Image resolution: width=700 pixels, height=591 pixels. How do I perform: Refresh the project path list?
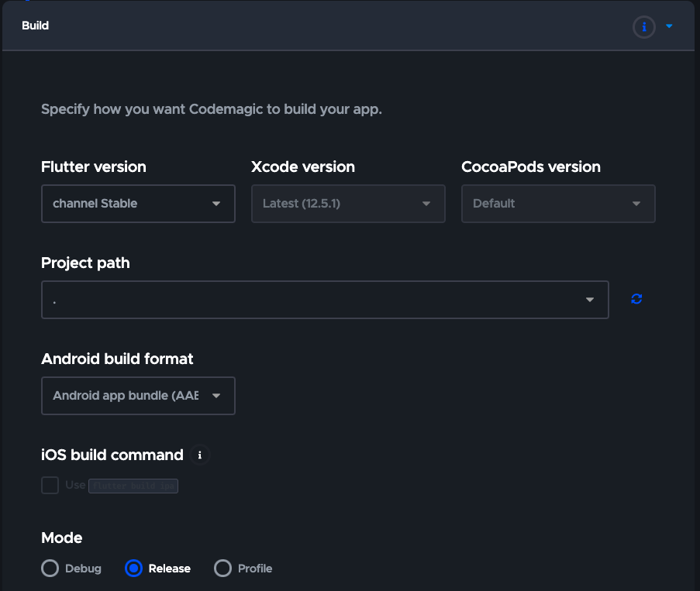click(x=636, y=299)
